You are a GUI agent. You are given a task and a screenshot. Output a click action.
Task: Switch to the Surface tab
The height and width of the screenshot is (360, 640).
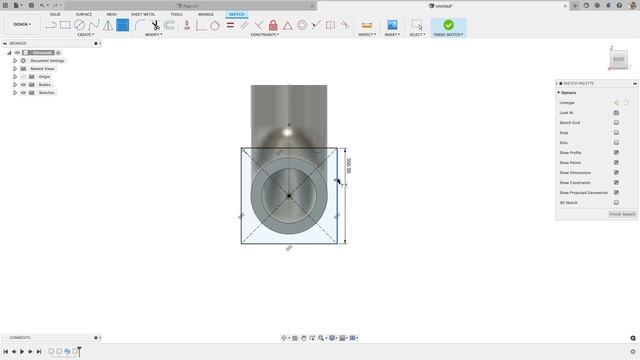tap(84, 14)
